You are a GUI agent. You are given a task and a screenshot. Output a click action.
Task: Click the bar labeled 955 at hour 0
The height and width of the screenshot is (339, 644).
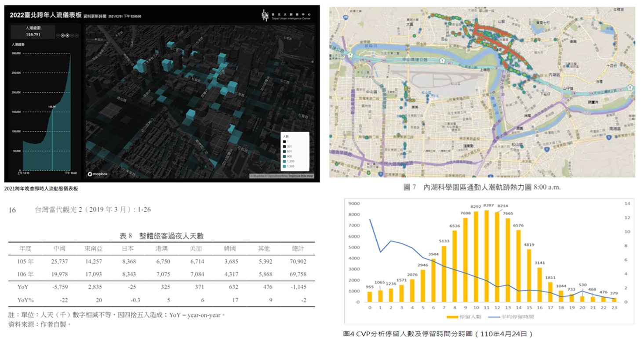coord(370,297)
